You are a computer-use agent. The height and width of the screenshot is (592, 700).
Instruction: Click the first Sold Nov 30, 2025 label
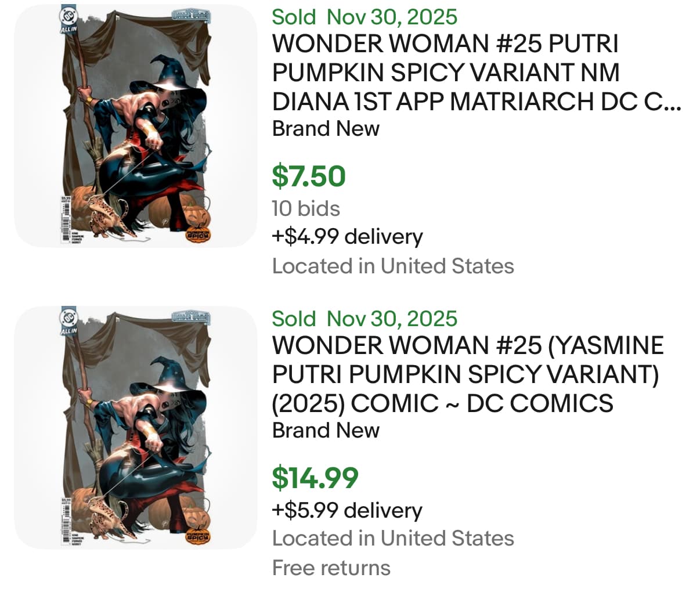[x=365, y=17]
